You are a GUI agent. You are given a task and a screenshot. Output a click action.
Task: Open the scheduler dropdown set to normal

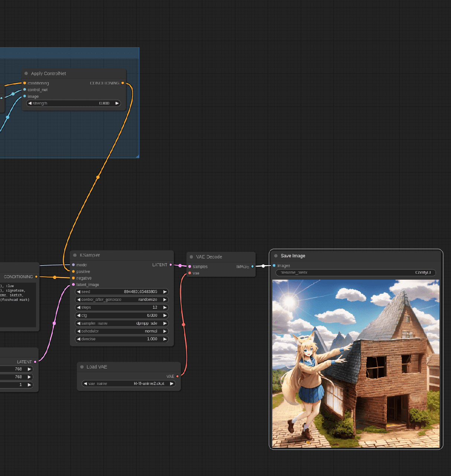coord(121,331)
